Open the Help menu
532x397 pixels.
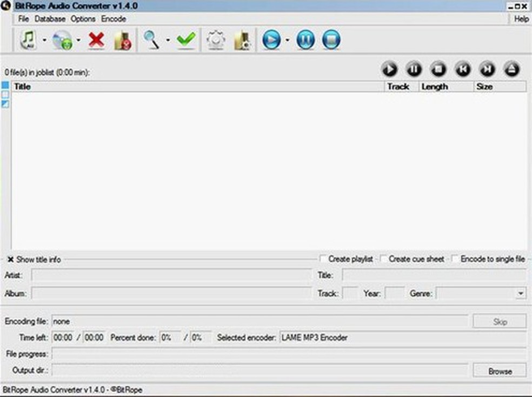point(521,19)
